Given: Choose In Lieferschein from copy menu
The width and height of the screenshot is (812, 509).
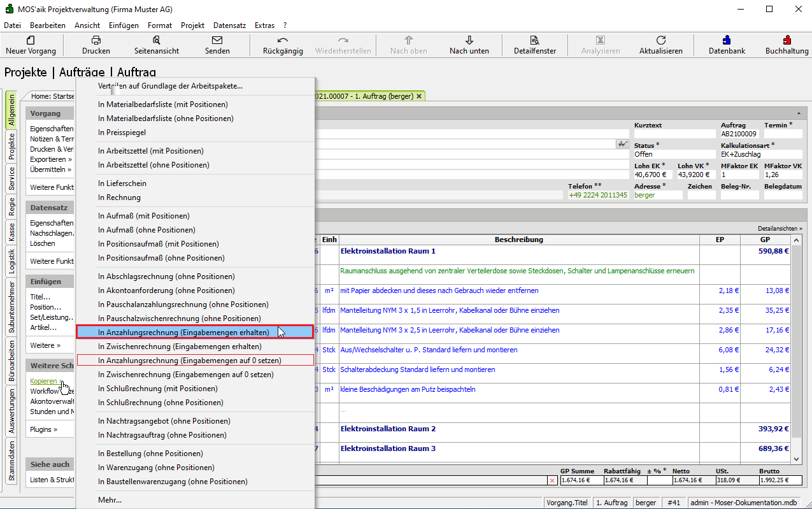Looking at the screenshot, I should pos(122,183).
